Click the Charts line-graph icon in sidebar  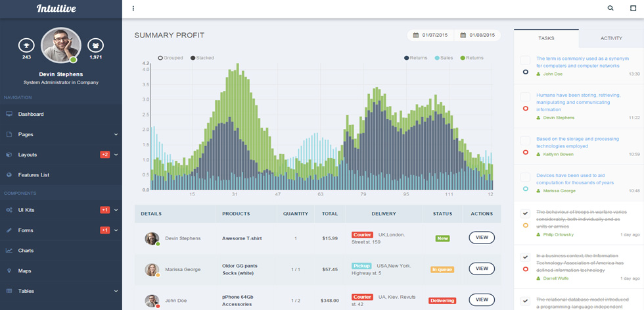9,250
